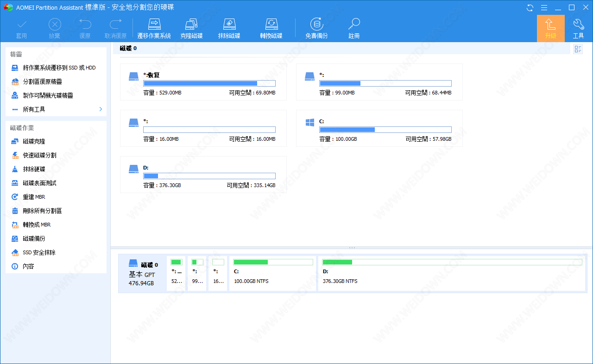The image size is (593, 364).
Task: Select 轉換成 MBR operation
Action: point(56,225)
